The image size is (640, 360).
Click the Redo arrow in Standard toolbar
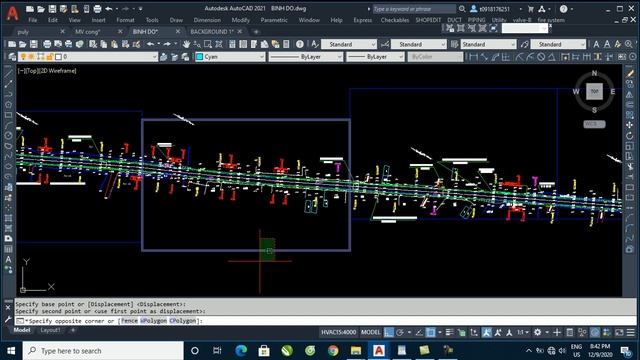click(167, 44)
